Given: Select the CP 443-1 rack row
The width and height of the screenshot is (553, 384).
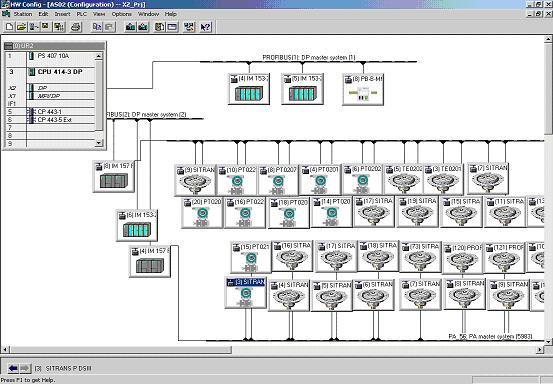Looking at the screenshot, I should click(x=50, y=111).
